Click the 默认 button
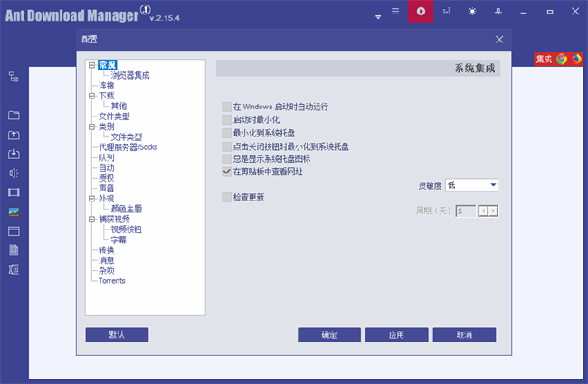The width and height of the screenshot is (588, 384). [x=117, y=334]
